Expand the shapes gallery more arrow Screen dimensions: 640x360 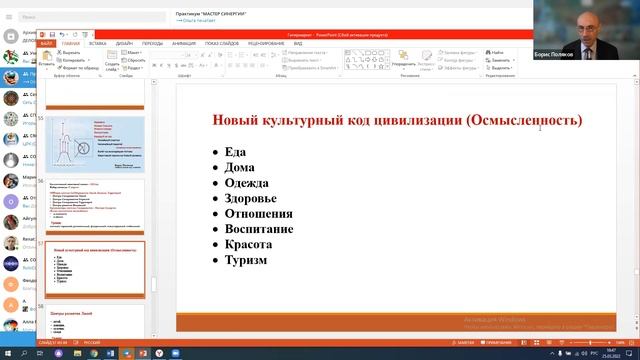387,67
